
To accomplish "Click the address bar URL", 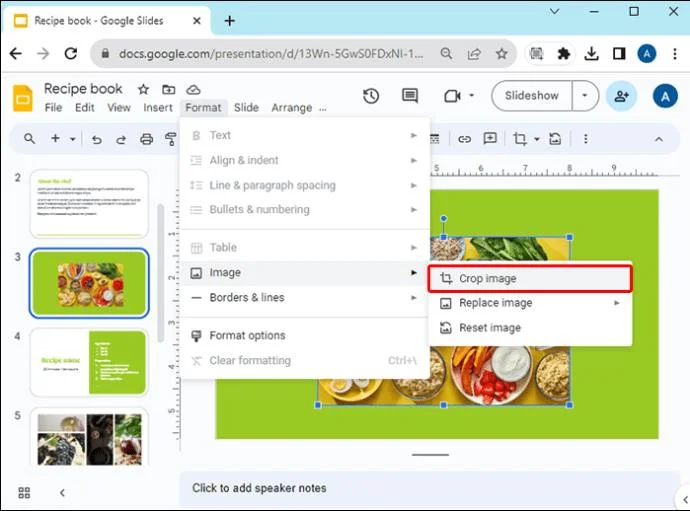I will click(271, 54).
